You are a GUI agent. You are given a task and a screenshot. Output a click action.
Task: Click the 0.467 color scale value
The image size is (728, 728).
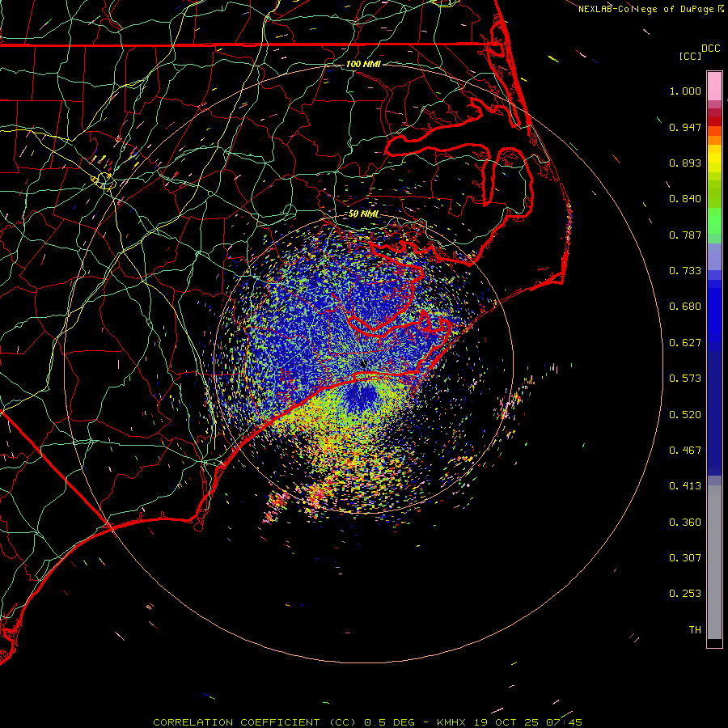[x=685, y=451]
